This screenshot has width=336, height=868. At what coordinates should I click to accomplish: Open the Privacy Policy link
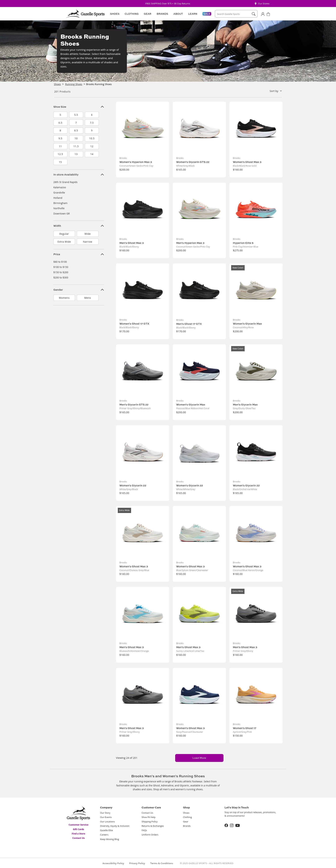pos(137,863)
